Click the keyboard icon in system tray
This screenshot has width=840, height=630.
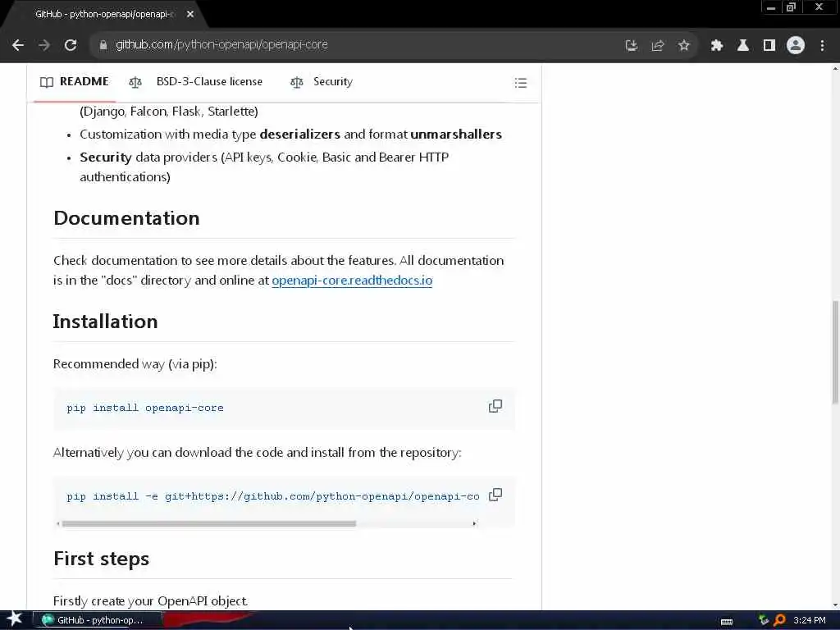coord(727,622)
